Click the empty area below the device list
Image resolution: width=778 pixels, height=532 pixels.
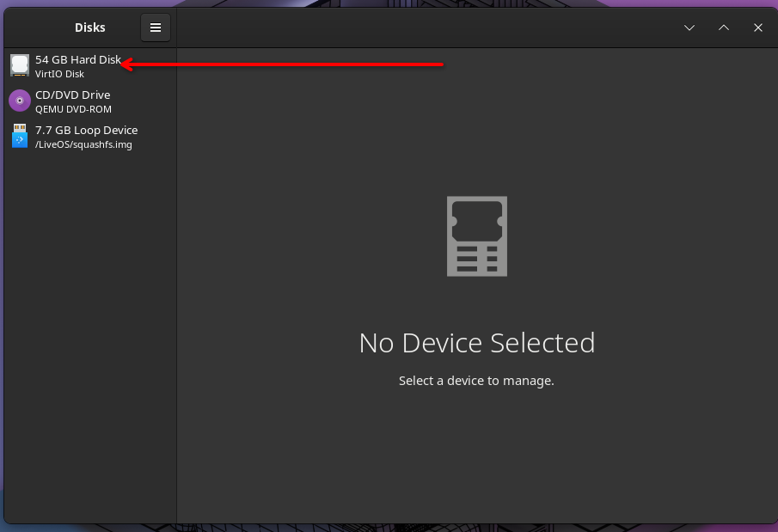pos(90,344)
